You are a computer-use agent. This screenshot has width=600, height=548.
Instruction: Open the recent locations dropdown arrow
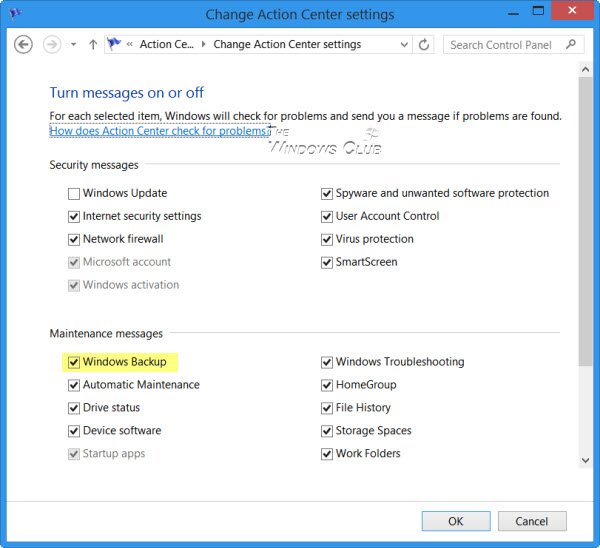click(73, 45)
